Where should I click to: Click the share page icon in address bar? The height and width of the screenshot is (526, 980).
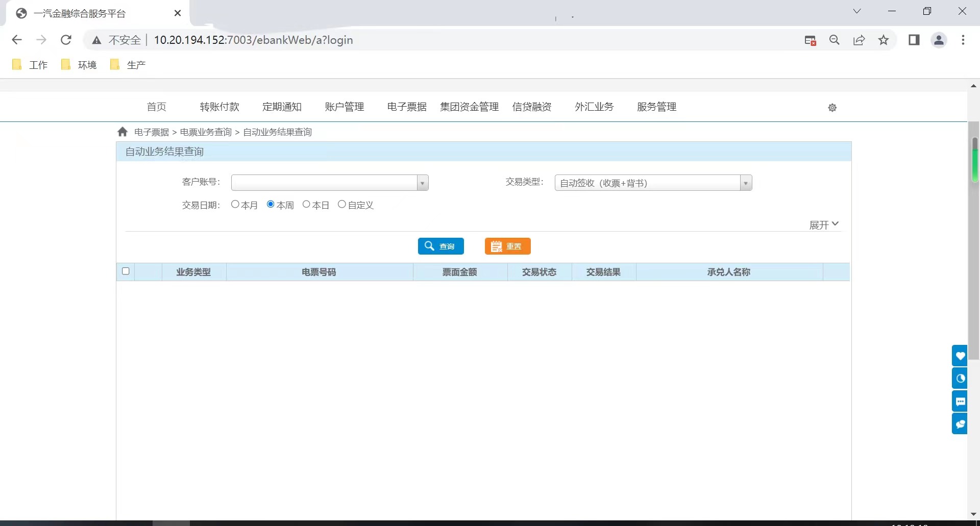coord(859,40)
